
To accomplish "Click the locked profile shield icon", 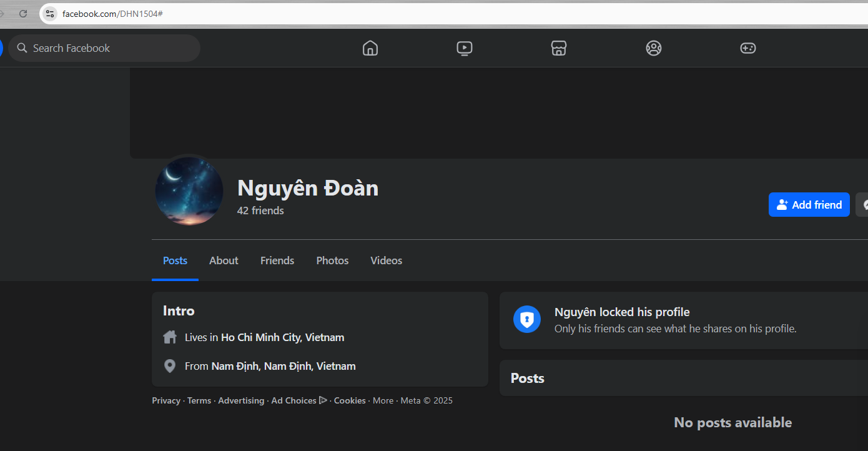I will click(x=527, y=319).
